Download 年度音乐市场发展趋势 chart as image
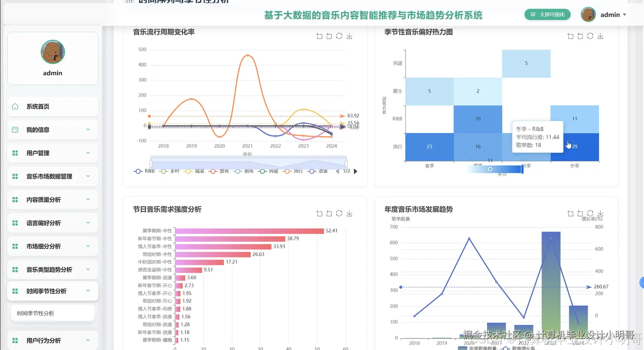The height and width of the screenshot is (350, 644). click(600, 213)
